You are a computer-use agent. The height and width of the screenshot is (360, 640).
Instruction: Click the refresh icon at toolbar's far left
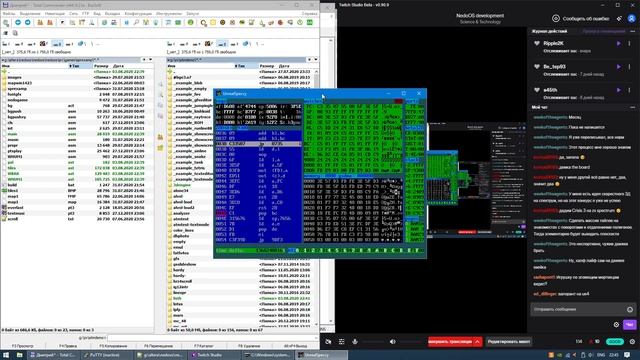pos(6,23)
